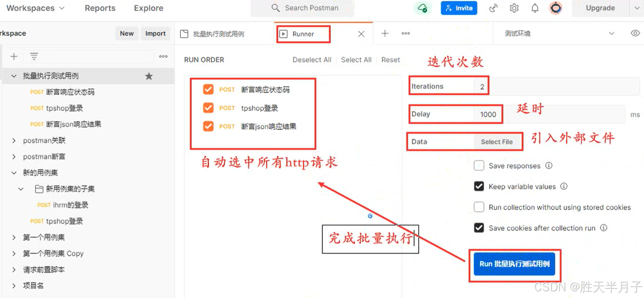644x298 pixels.
Task: Open the satellite capture requests icon
Action: 493,8
